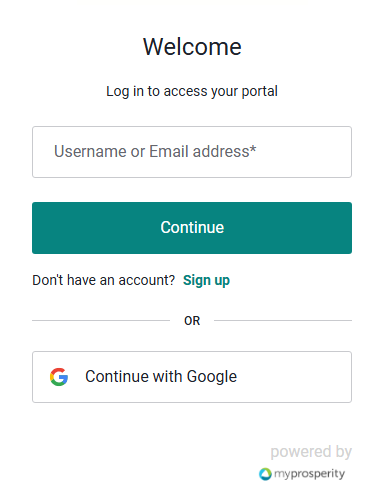Click the Welcome heading text
378x496 pixels.
(192, 47)
